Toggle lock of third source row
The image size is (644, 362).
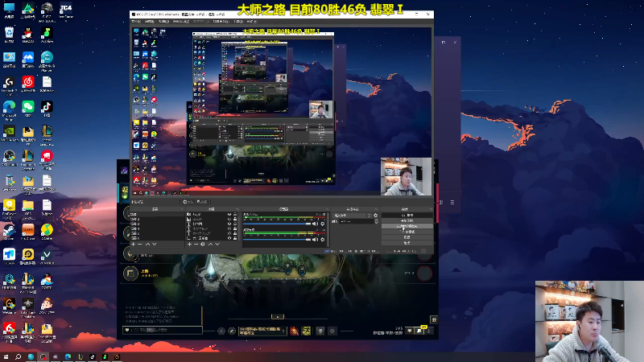[x=235, y=224]
